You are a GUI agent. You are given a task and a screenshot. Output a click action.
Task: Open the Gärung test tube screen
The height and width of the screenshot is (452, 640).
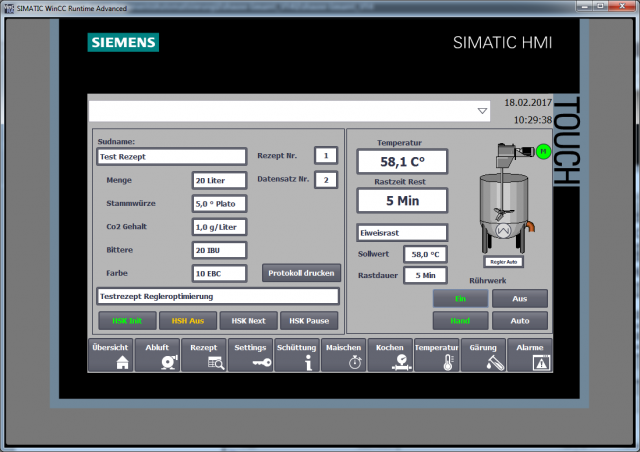(483, 355)
